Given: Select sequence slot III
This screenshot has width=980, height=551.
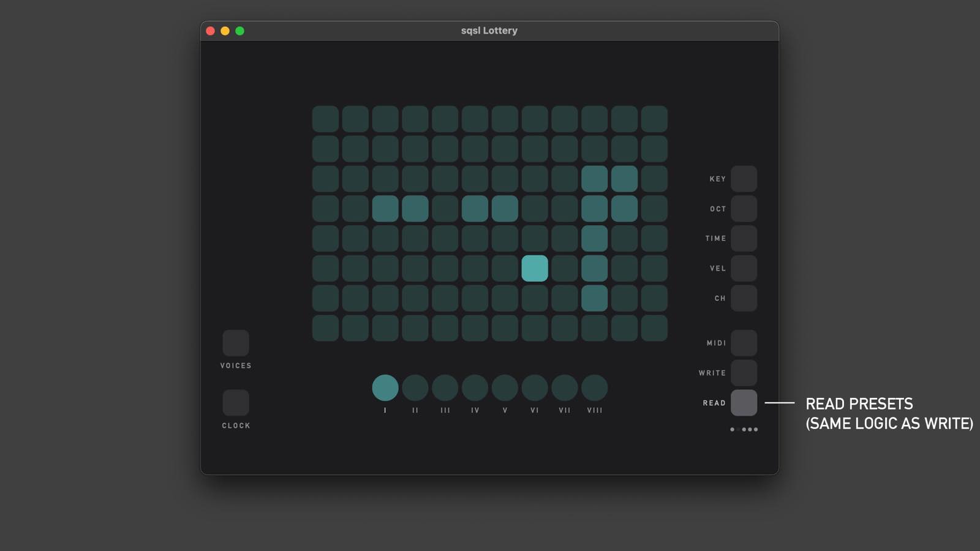Looking at the screenshot, I should (x=445, y=388).
